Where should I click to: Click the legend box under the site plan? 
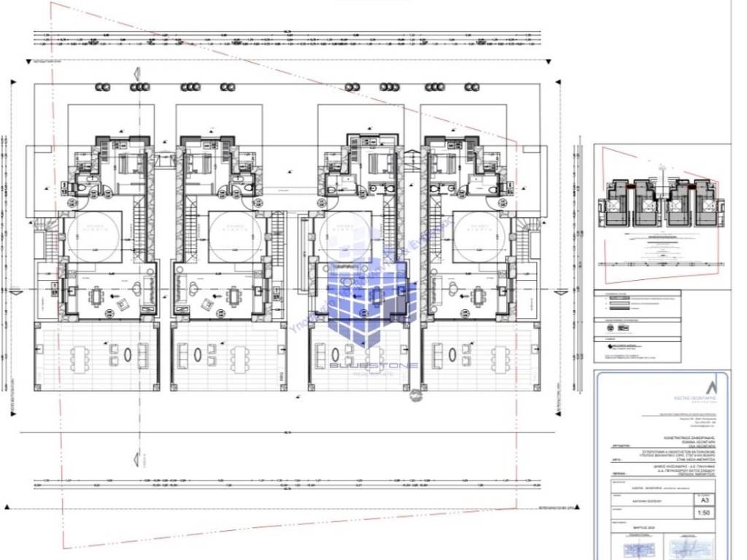tap(637, 326)
